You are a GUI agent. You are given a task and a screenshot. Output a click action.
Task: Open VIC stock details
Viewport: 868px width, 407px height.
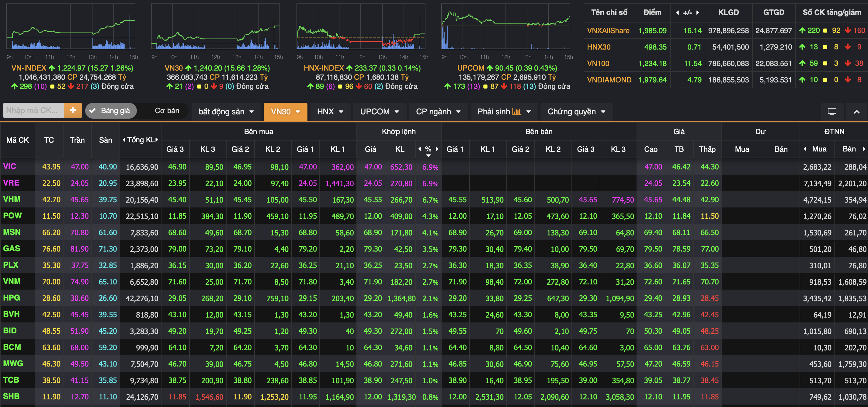tap(9, 166)
